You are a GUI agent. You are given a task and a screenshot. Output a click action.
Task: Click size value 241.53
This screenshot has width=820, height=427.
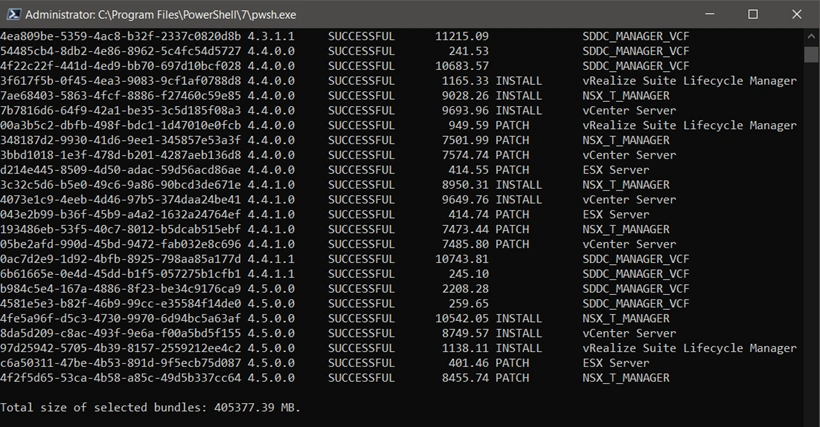[469, 51]
